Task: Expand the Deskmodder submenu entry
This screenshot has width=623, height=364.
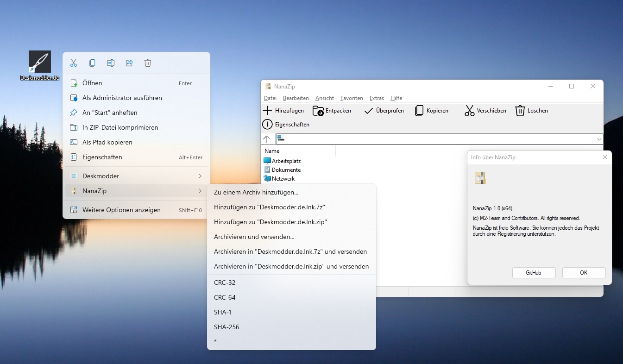Action: point(136,176)
